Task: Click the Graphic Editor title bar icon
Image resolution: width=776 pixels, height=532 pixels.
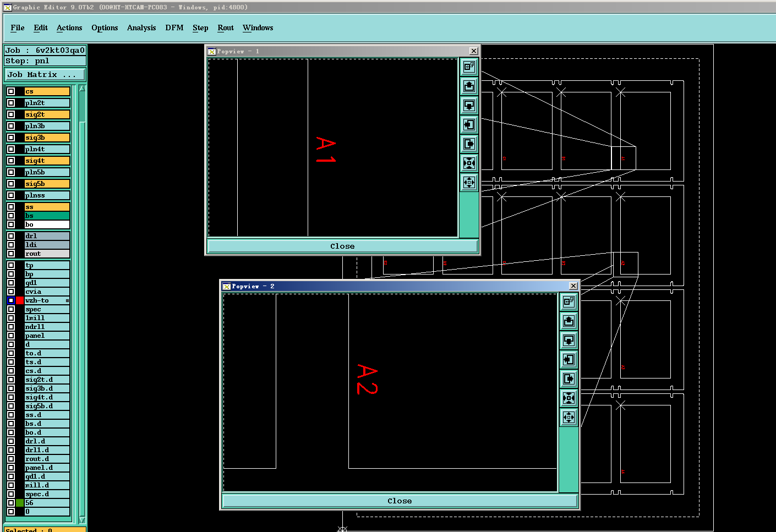Action: point(8,7)
